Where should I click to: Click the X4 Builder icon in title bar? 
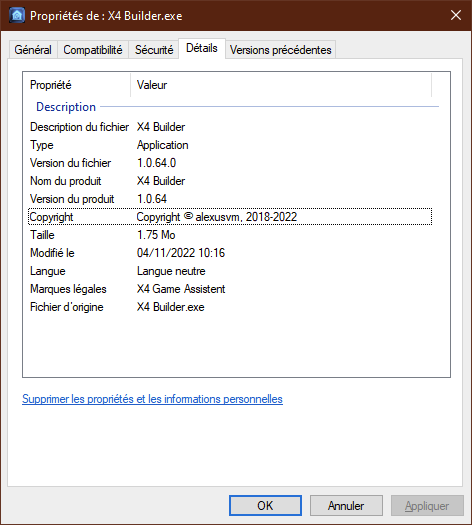coord(17,15)
